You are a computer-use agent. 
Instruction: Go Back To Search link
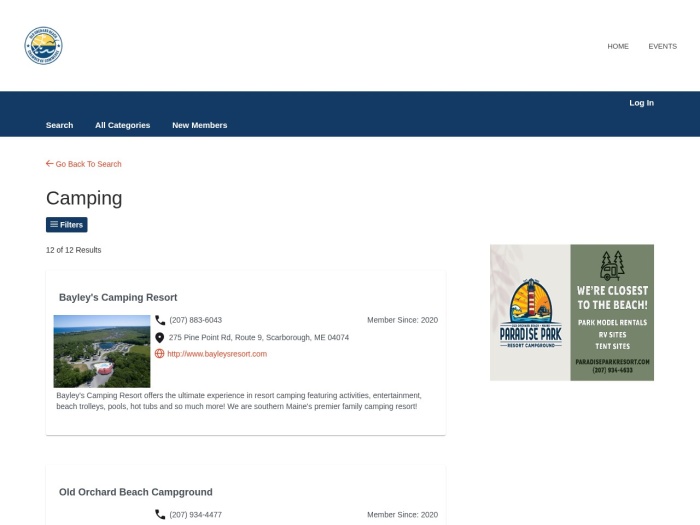click(83, 164)
